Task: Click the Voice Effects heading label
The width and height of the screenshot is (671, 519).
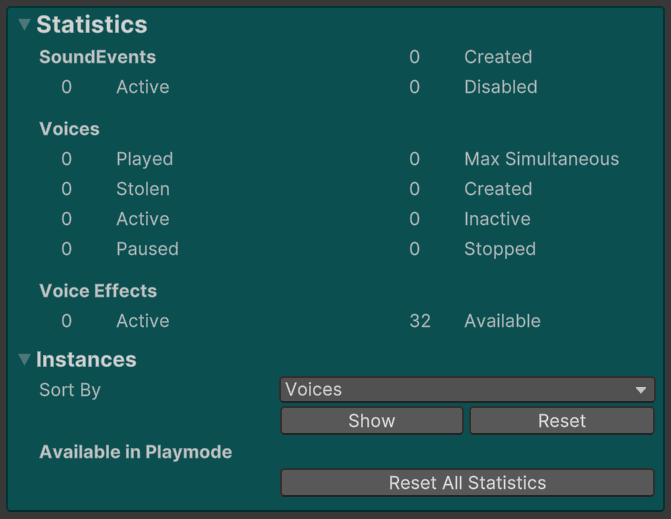Action: (98, 291)
